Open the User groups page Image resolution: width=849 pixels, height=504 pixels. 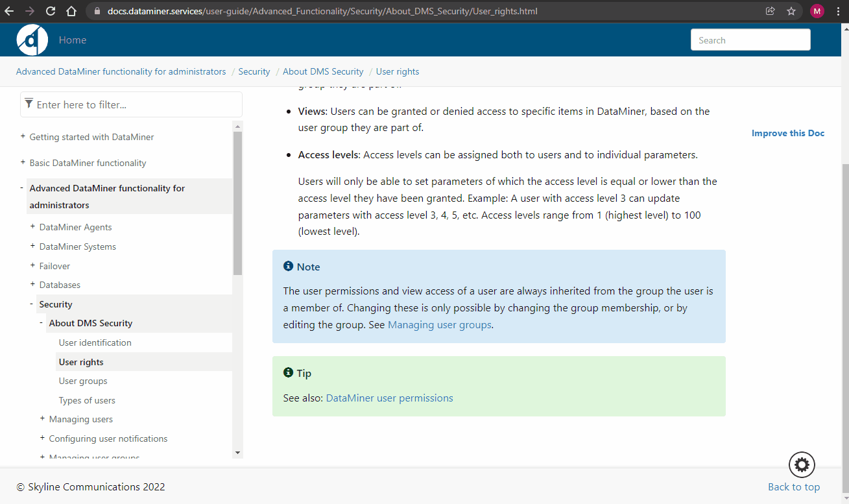[x=83, y=381]
